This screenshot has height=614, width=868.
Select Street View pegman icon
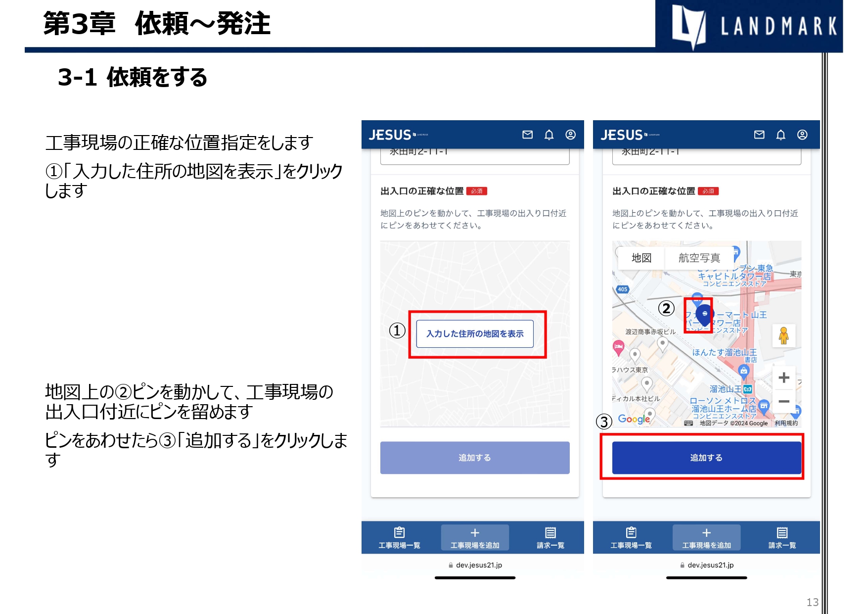pyautogui.click(x=784, y=336)
